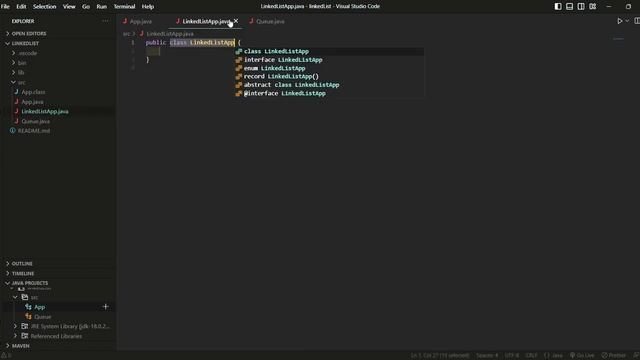Click README.md info file icon
This screenshot has width=640, height=360.
tap(13, 131)
